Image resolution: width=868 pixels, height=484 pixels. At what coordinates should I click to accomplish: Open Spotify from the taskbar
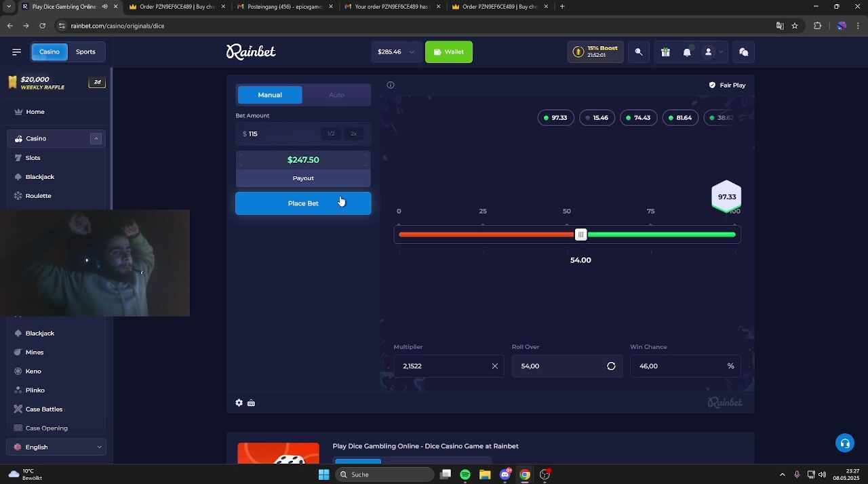465,475
